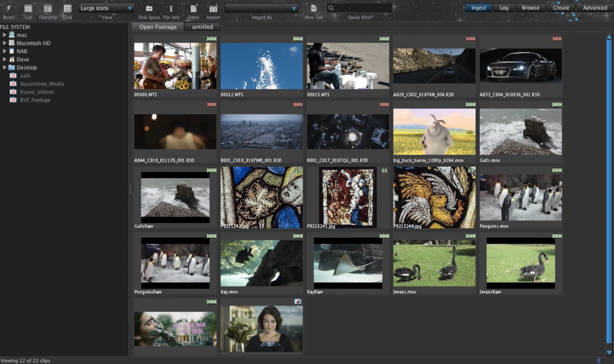Open a New Tab icon
Image resolution: width=614 pixels, height=364 pixels.
tap(314, 9)
